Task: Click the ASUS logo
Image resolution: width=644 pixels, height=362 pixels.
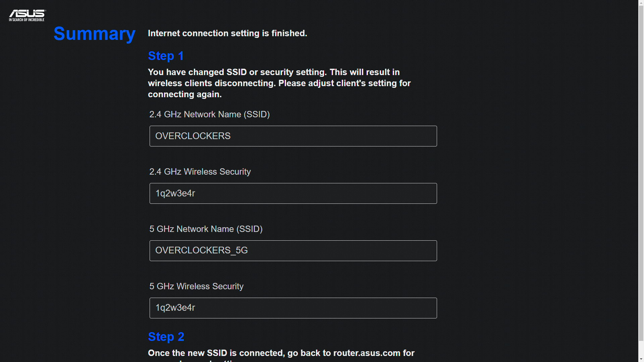Action: tap(27, 13)
